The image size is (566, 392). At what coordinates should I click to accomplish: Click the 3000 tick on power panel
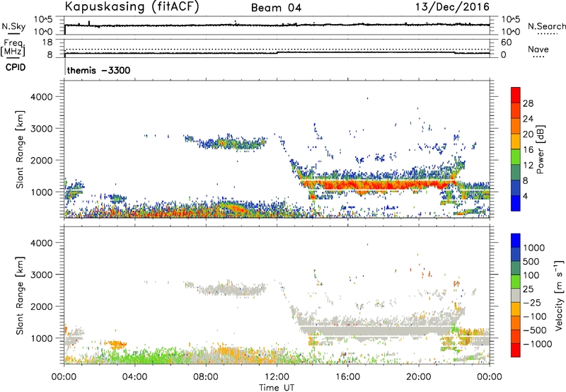coord(42,129)
